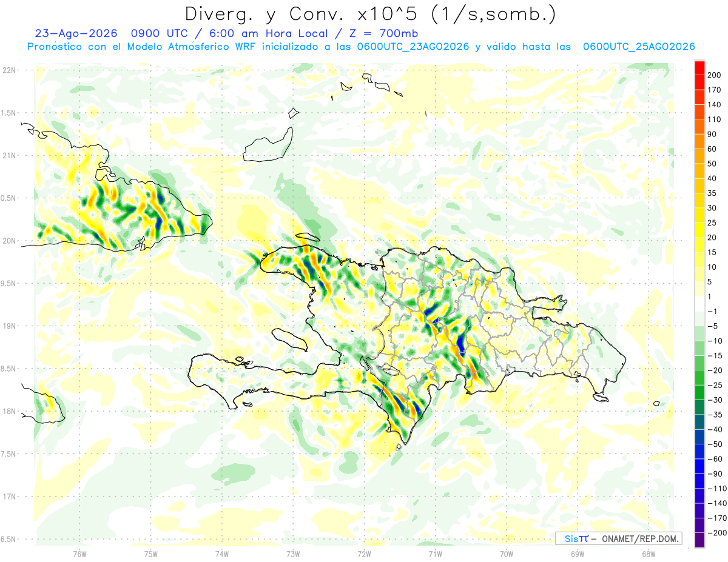Click the positive '35' color scale value
This screenshot has height=562, width=728.
(712, 193)
